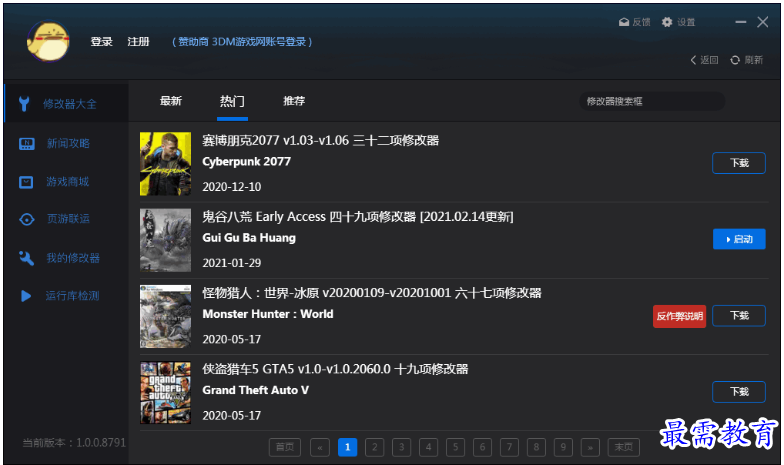Image resolution: width=784 pixels, height=465 pixels.
Task: Click the 3DM游戏网账号登录 sponsor link
Action: click(x=242, y=42)
